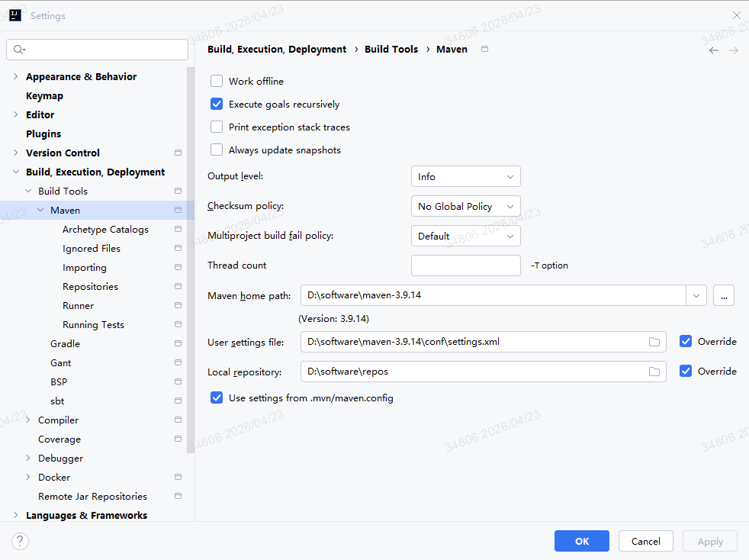Click project icon on Gant row

point(178,363)
